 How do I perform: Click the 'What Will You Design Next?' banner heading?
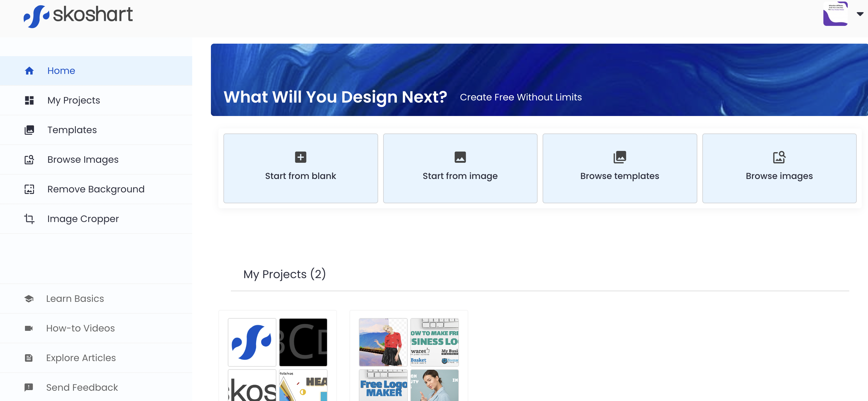click(x=335, y=97)
